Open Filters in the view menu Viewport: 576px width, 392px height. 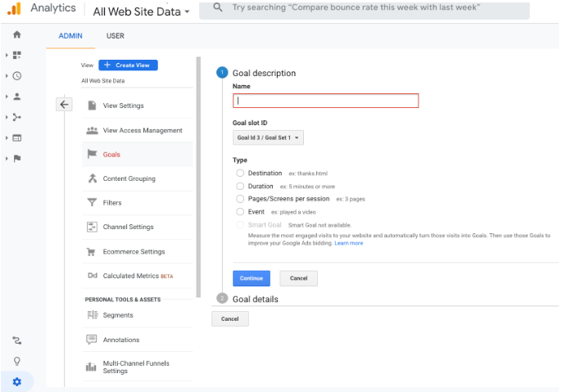pyautogui.click(x=112, y=203)
